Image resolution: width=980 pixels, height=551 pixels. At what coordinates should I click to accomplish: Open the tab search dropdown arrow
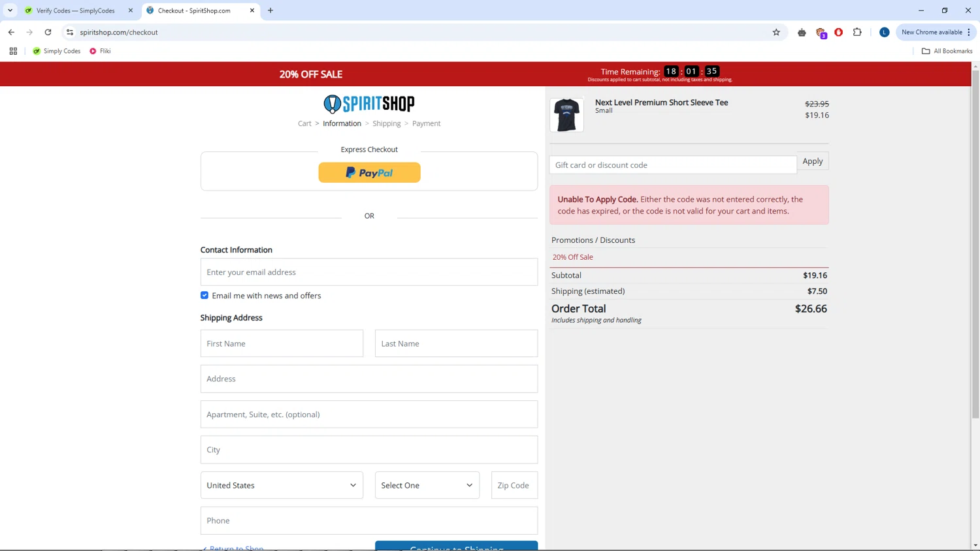coord(10,10)
